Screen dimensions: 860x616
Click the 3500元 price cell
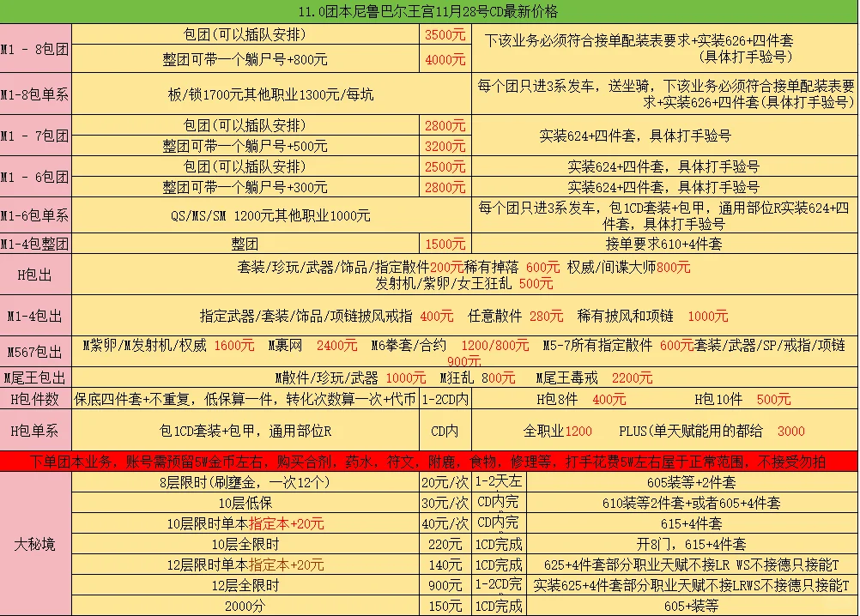(445, 34)
